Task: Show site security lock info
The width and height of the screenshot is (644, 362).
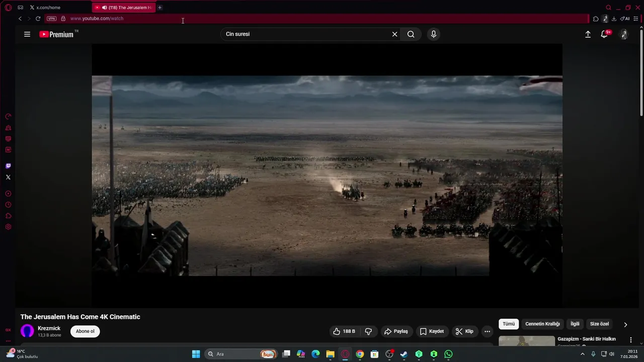Action: point(63,19)
